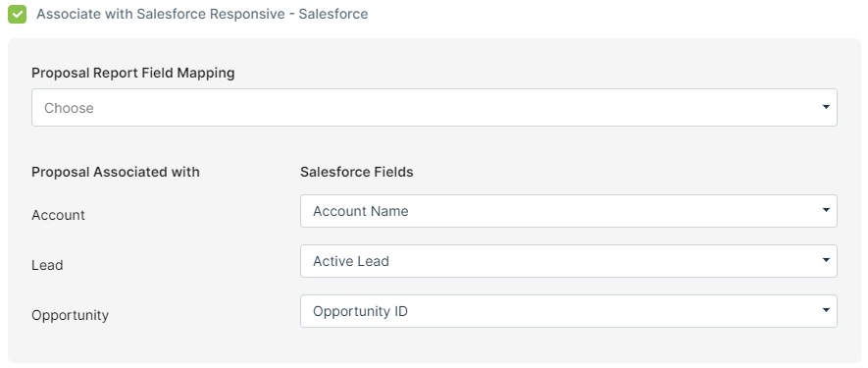868x368 pixels.
Task: Open Proposal Report Field Mapping dropdown
Action: pyautogui.click(x=434, y=108)
